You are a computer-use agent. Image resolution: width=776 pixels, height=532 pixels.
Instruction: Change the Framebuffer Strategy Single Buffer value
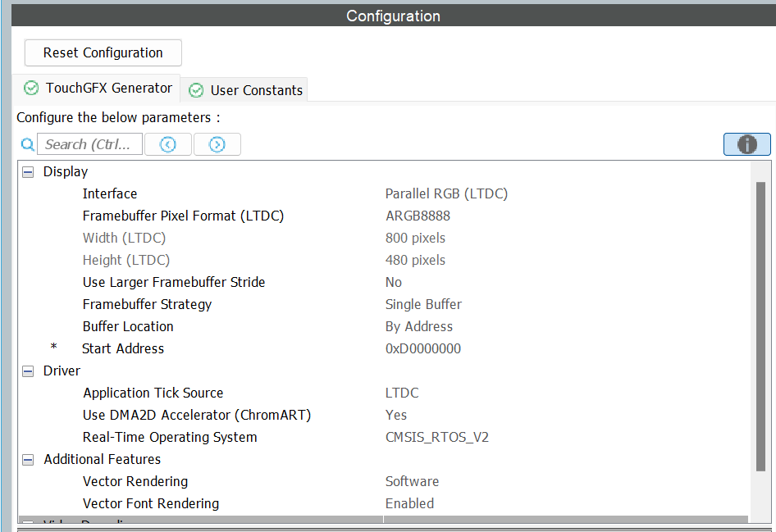[423, 305]
